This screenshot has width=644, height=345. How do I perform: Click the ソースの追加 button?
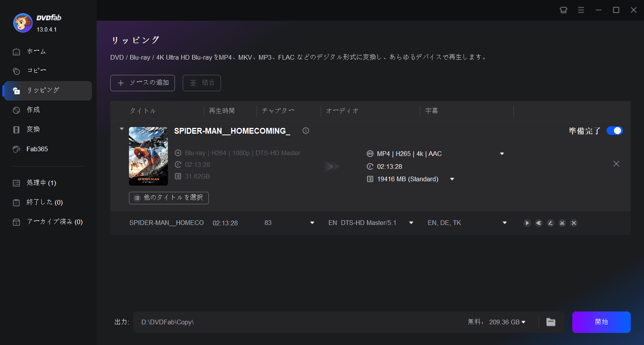[x=143, y=83]
